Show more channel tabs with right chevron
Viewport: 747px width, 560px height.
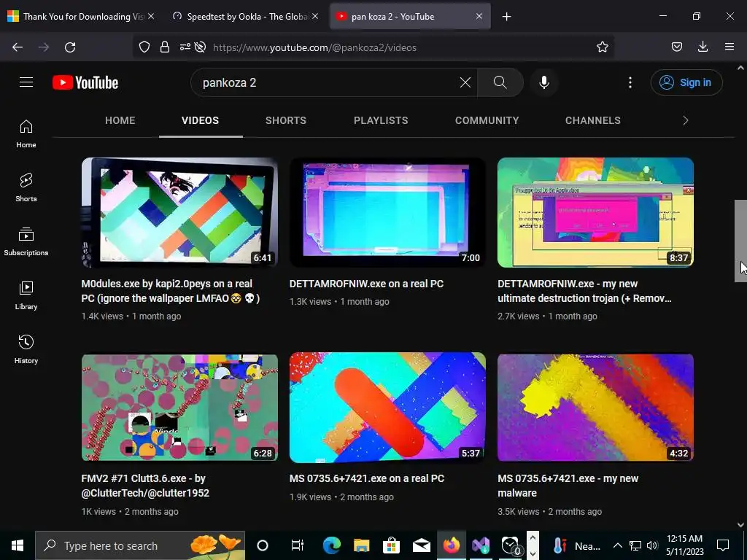pyautogui.click(x=686, y=120)
